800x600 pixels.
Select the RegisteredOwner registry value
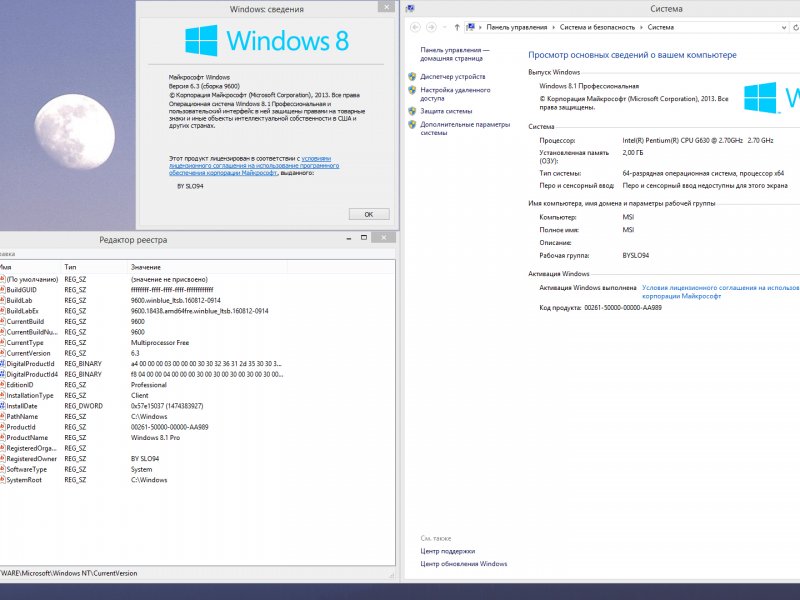click(32, 459)
